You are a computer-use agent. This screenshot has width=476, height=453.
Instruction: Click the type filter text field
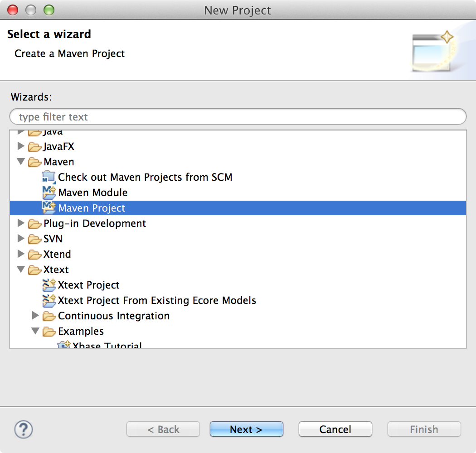point(238,117)
